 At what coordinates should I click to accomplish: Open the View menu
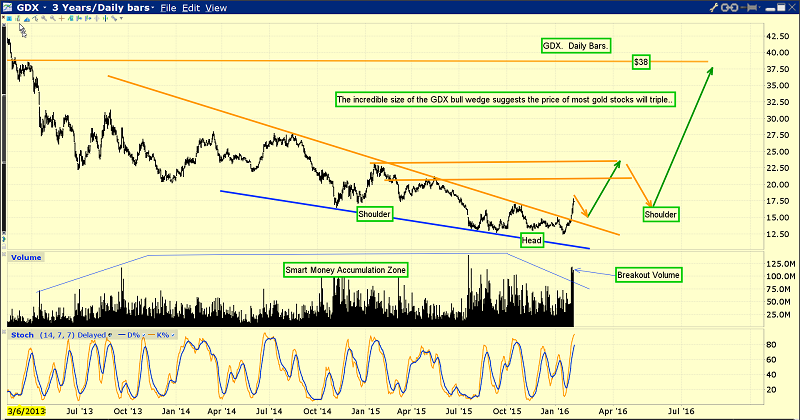[216, 8]
